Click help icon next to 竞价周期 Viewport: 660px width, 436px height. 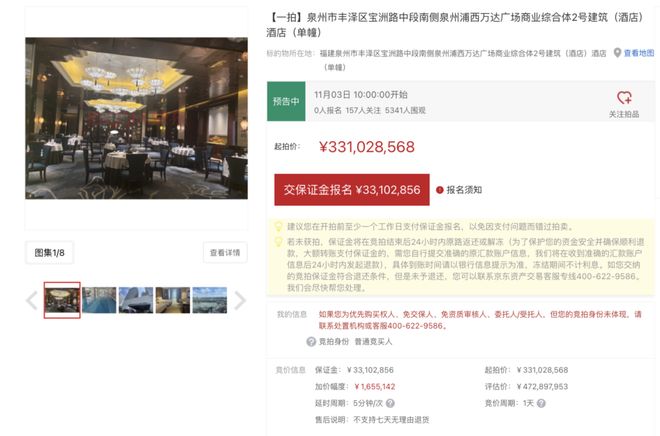[x=541, y=403]
